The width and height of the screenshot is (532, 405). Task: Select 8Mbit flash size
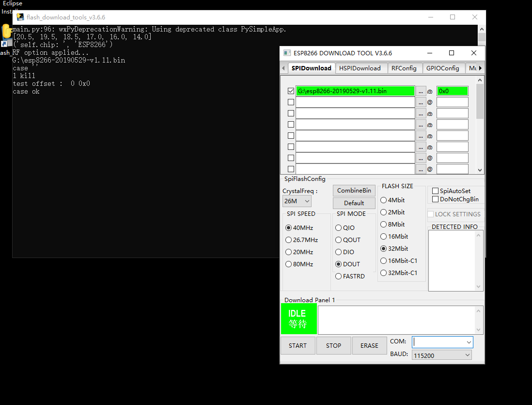[x=384, y=224]
